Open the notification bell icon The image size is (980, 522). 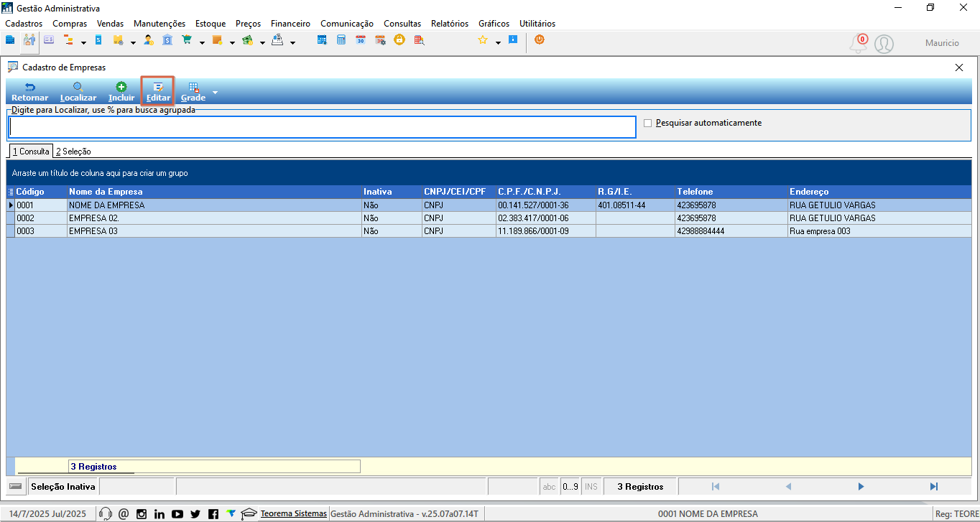pyautogui.click(x=858, y=44)
